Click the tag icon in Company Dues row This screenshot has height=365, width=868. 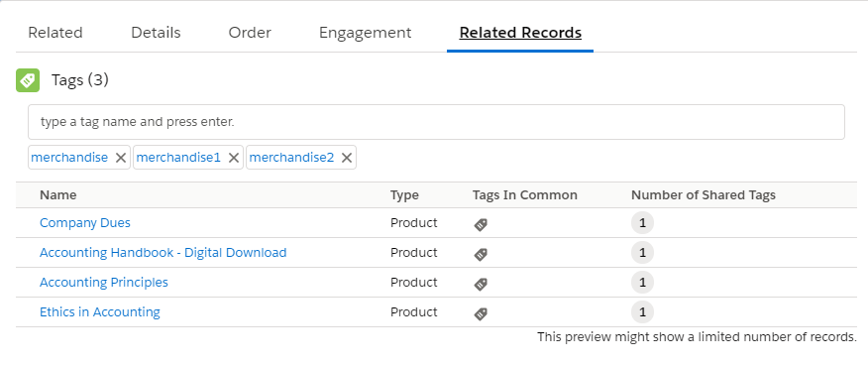(481, 224)
